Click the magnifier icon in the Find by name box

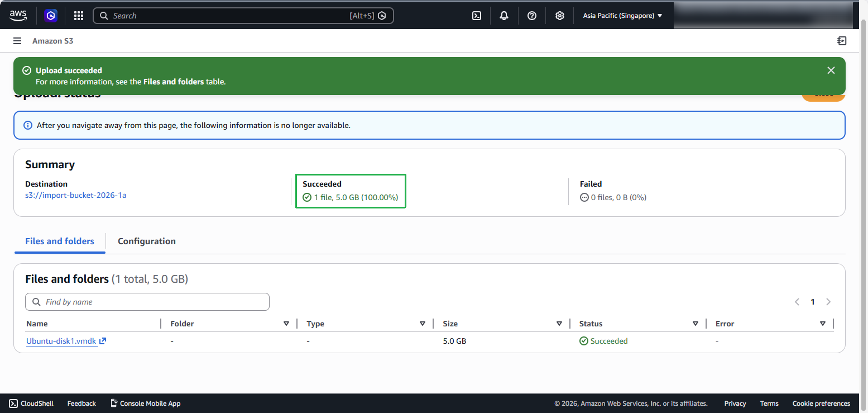(x=37, y=302)
